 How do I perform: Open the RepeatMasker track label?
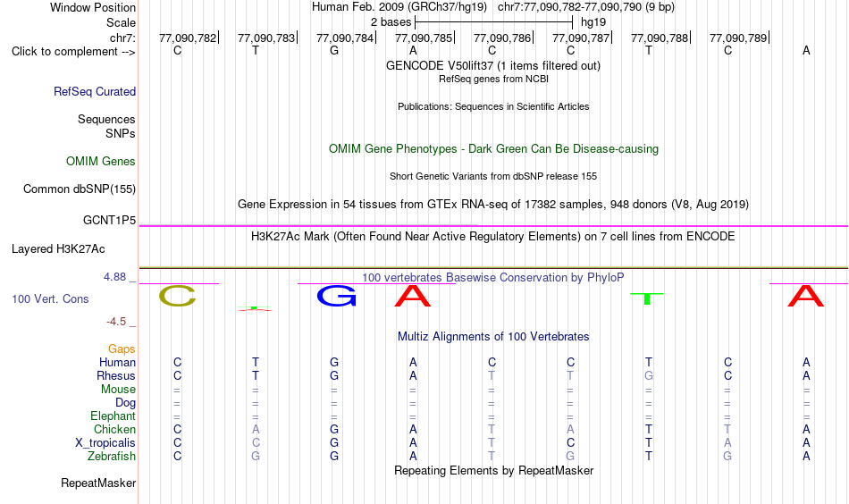pyautogui.click(x=98, y=483)
